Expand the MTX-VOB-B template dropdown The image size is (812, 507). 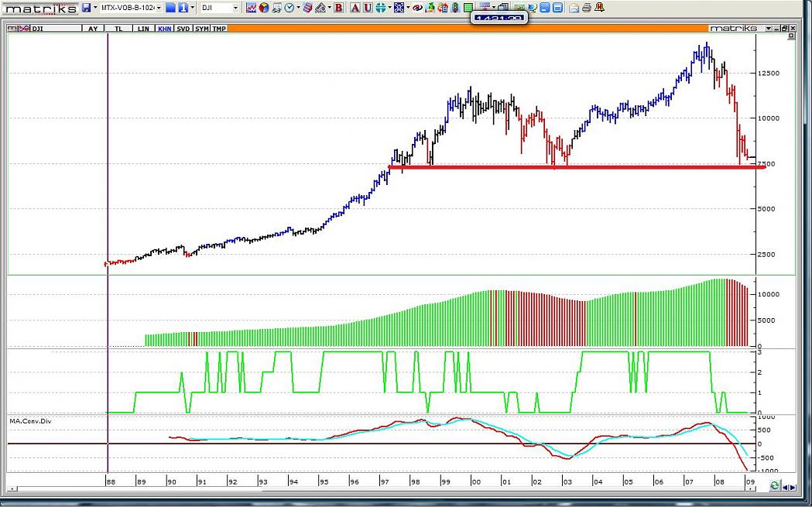tap(159, 8)
